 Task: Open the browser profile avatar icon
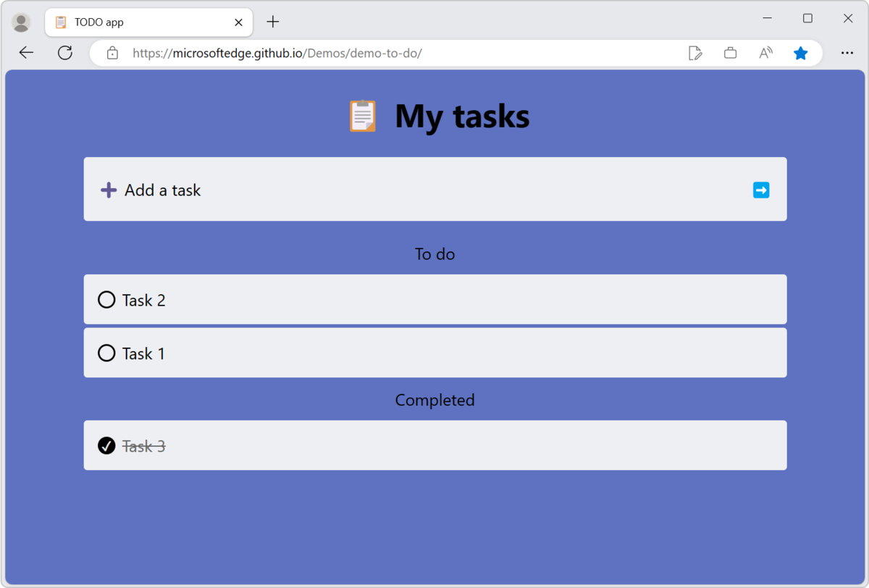pyautogui.click(x=21, y=22)
